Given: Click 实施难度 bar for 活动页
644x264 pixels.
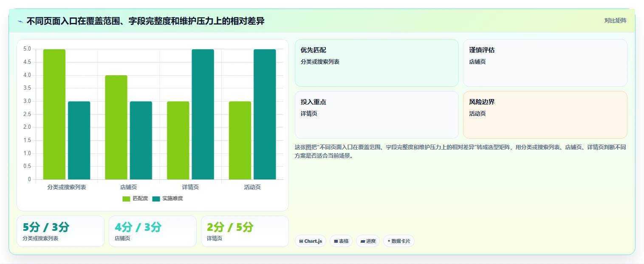Looking at the screenshot, I should 265,114.
